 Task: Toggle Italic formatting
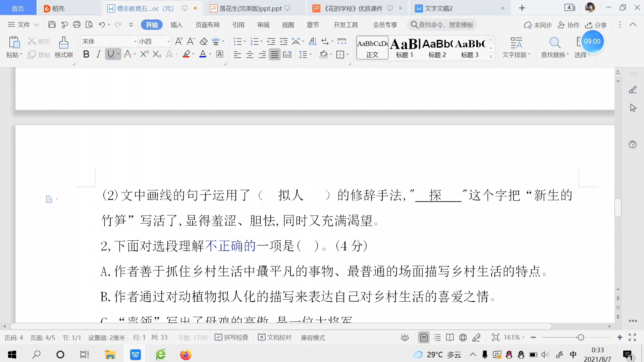click(98, 54)
